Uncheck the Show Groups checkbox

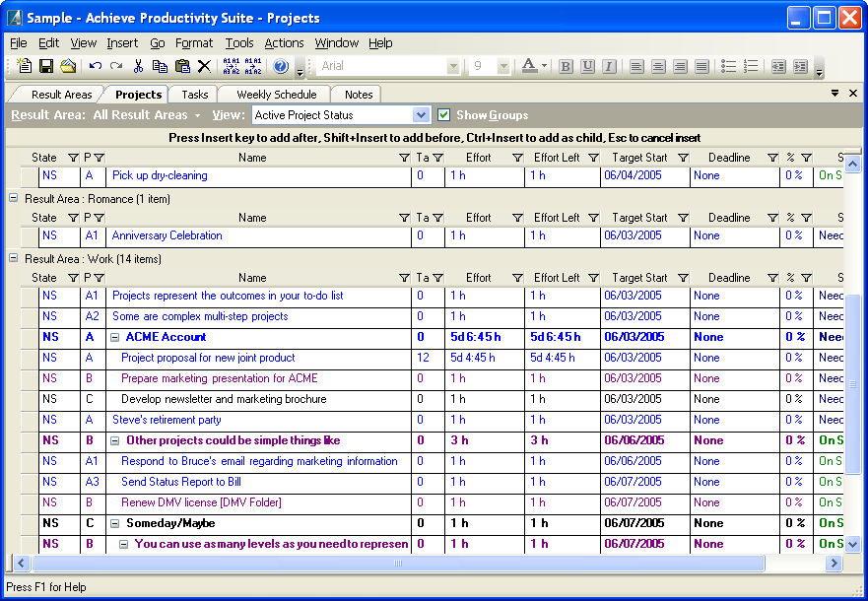[443, 114]
